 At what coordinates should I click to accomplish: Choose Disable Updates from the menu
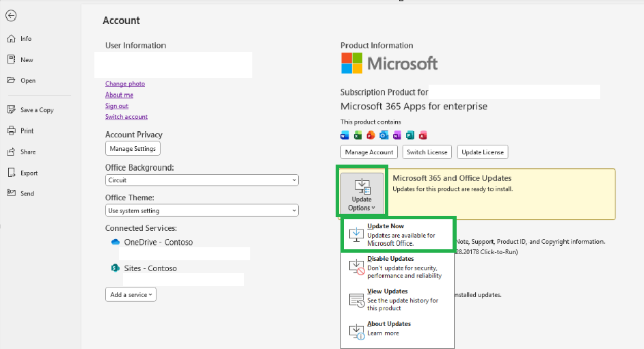pyautogui.click(x=397, y=267)
